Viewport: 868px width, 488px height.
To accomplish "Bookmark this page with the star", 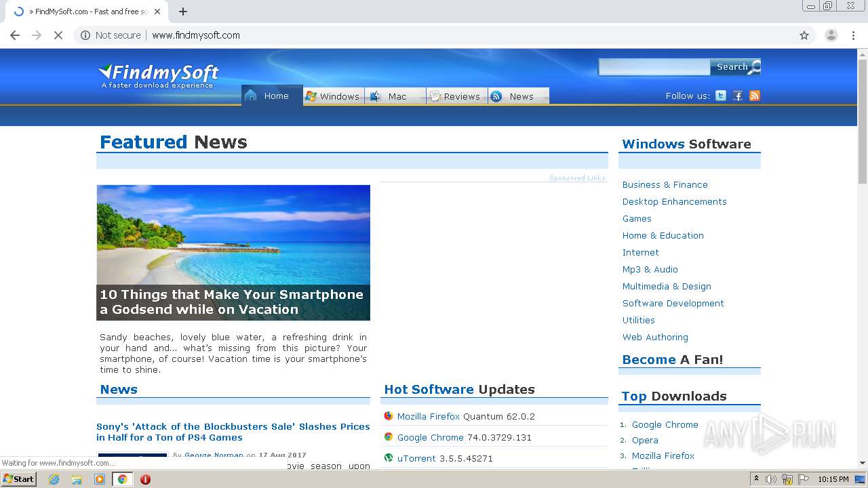I will [804, 35].
